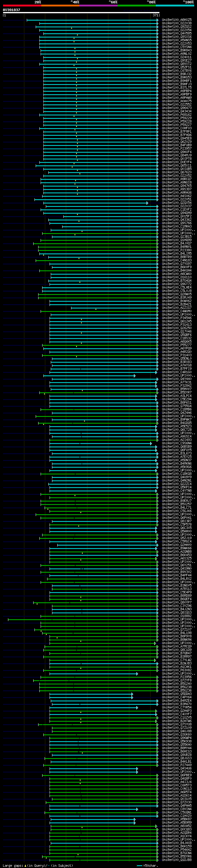Select the UniRef100_Q1HQ99 hit name
The image size is (197, 868).
[177, 240]
